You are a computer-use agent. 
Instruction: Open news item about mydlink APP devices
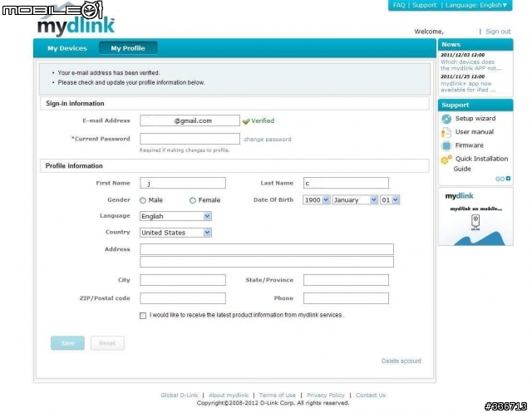[x=470, y=65]
